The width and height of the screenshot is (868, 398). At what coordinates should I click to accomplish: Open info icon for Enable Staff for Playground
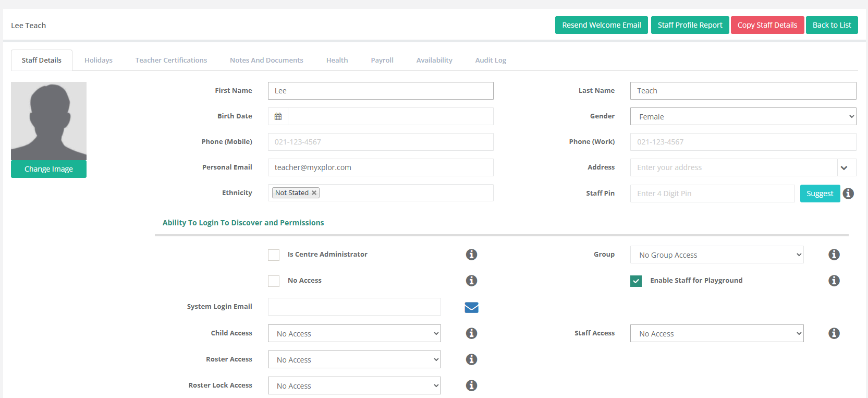[x=834, y=281]
